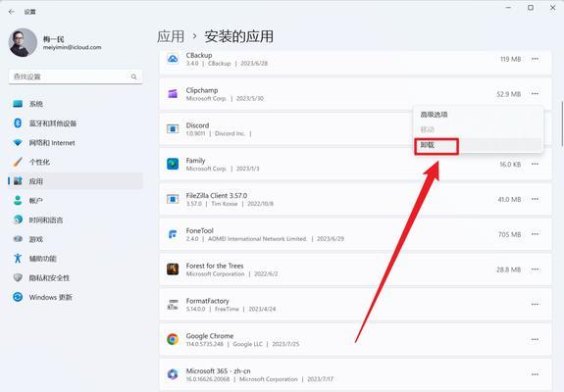The image size is (564, 392).
Task: Click the FileZilla Client 3.57.0 name
Action: coord(217,195)
